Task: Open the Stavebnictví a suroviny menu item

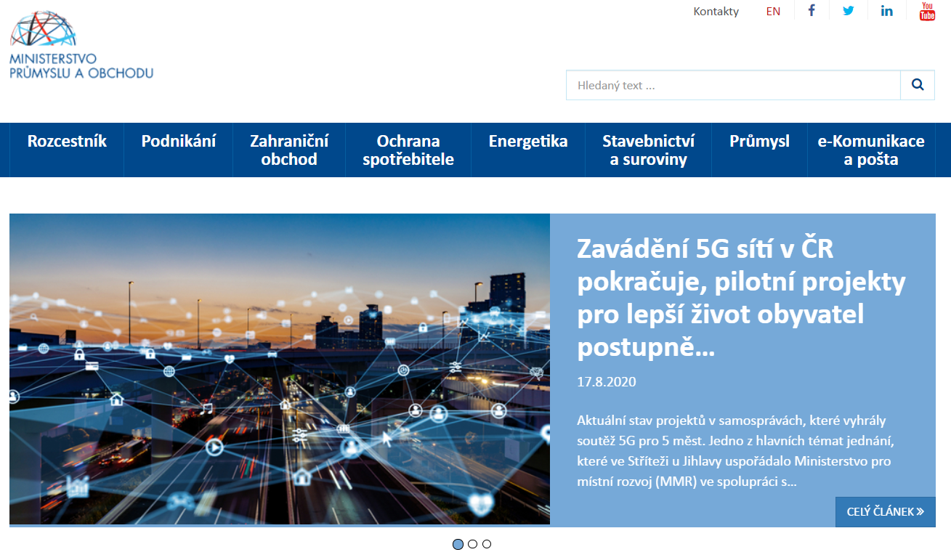Action: coord(648,150)
